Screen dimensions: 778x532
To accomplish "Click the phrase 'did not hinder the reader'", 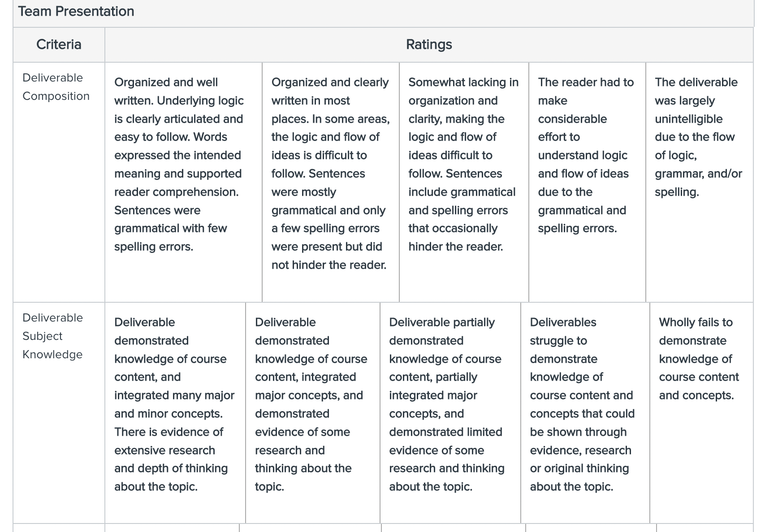I will point(328,256).
